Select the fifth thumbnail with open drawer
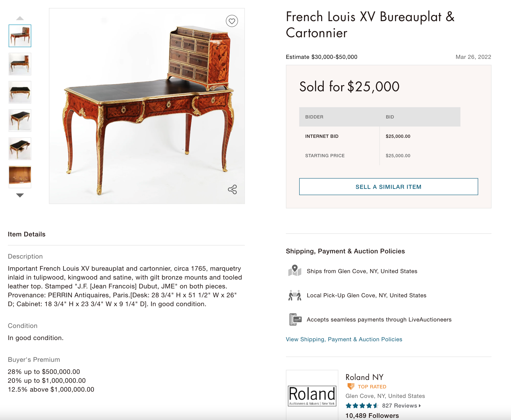Screen dimensions: 511x420 click(20, 149)
